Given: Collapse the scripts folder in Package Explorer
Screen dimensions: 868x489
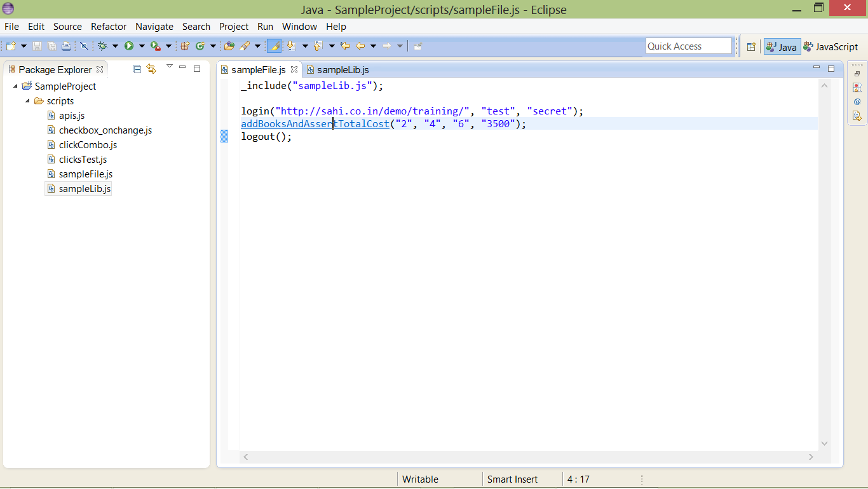Looking at the screenshot, I should [27, 100].
